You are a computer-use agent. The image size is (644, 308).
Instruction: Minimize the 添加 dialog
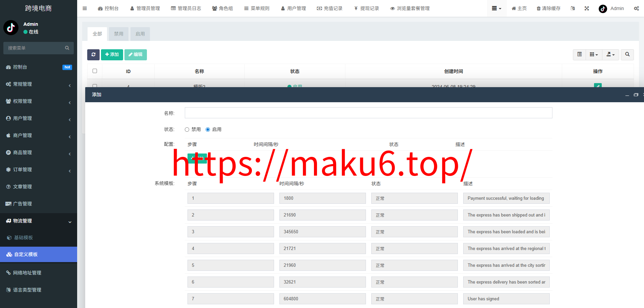627,95
